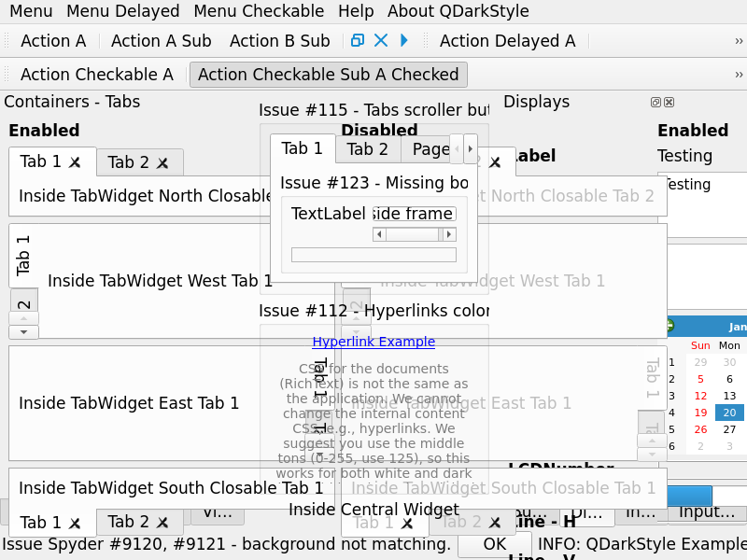Select date 13 in the calendar

pos(729,396)
